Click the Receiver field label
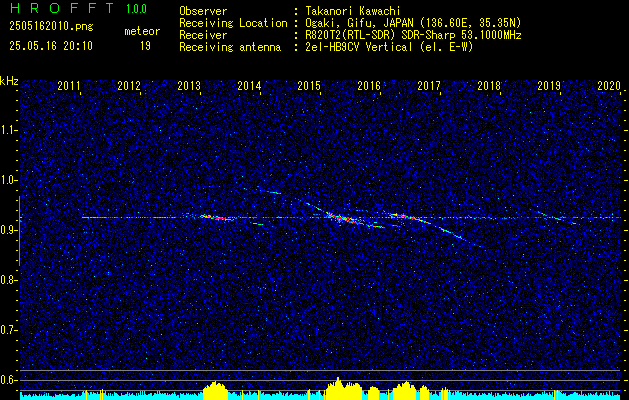This screenshot has width=629, height=400. [203, 35]
